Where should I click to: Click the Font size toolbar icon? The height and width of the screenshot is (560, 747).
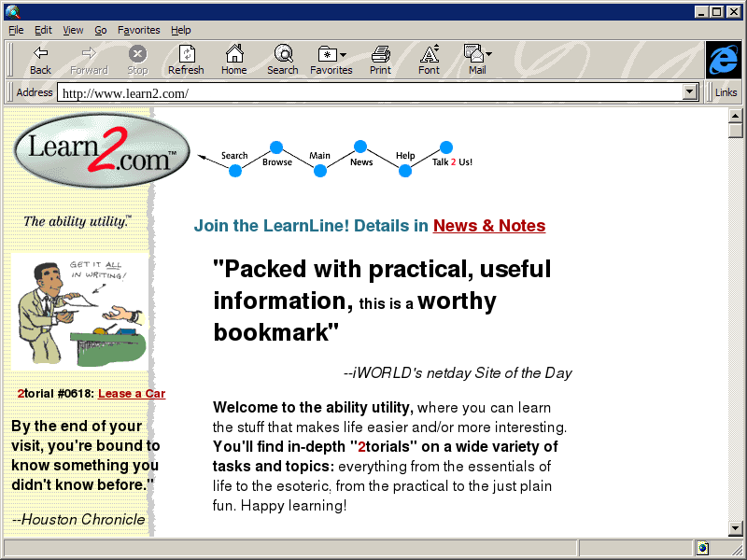[429, 60]
